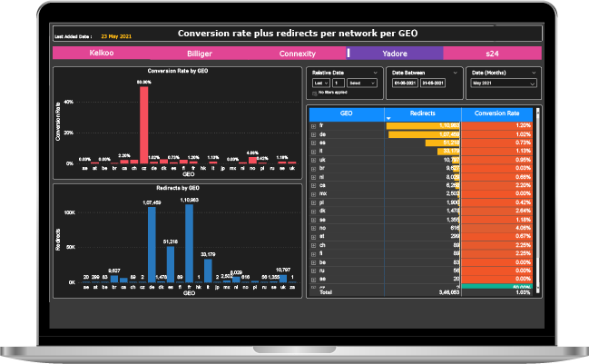589x364 pixels.
Task: Click the 23 May 2021 last added date
Action: [x=116, y=36]
